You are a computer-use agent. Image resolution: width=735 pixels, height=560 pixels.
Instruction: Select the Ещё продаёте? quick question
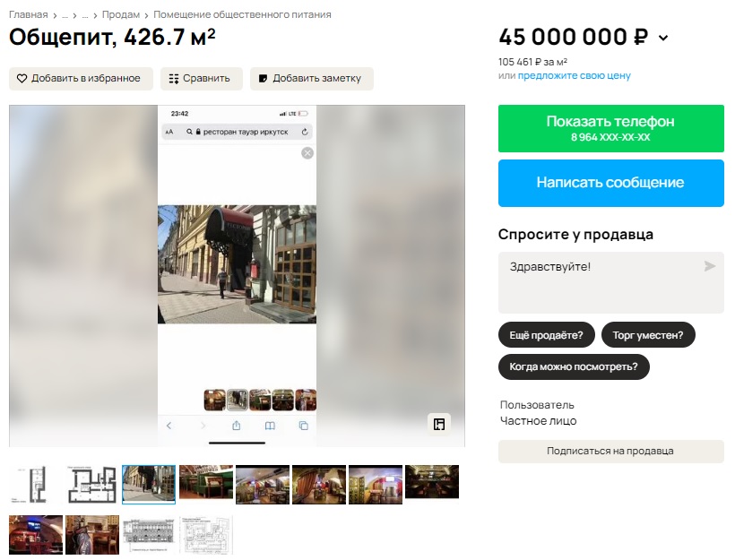546,336
